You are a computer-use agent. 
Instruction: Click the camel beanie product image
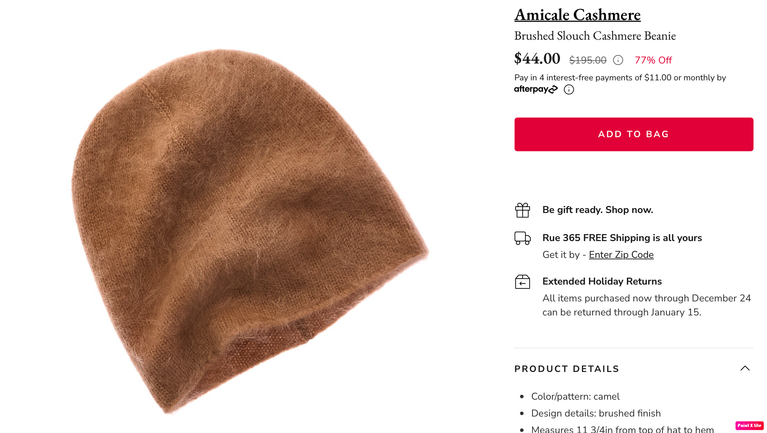(249, 231)
